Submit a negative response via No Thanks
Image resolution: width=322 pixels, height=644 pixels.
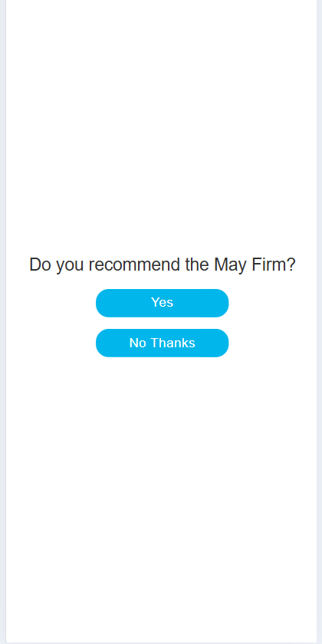pos(163,343)
